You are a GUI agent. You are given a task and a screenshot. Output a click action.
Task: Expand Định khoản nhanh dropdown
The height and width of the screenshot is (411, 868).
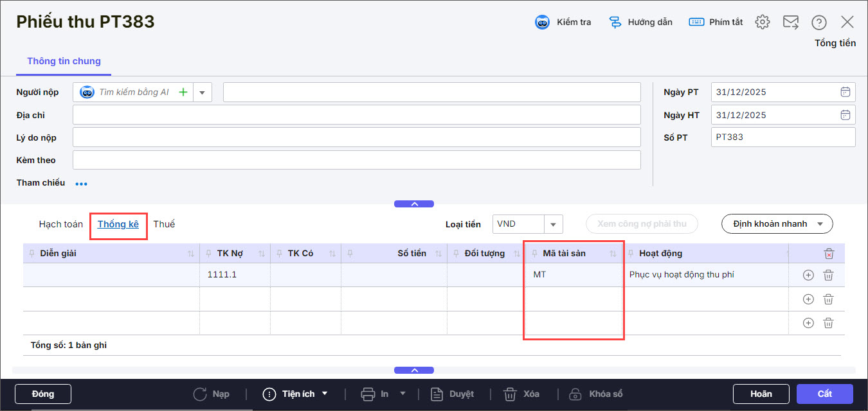pos(820,224)
